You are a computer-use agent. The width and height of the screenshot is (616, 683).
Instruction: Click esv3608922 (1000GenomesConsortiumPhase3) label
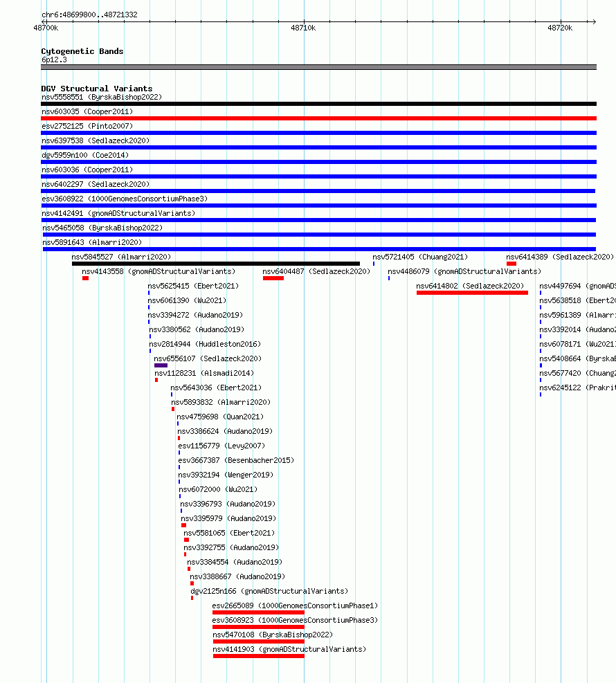(x=125, y=199)
